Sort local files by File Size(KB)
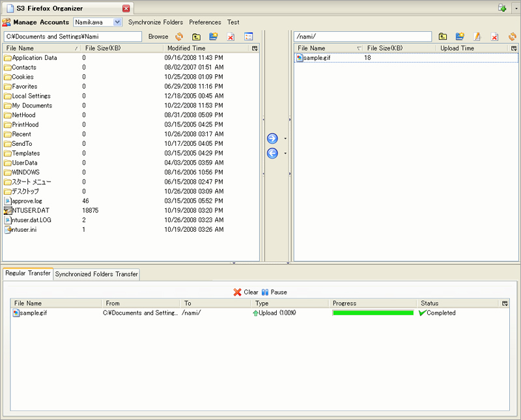This screenshot has width=521, height=420. (122, 48)
